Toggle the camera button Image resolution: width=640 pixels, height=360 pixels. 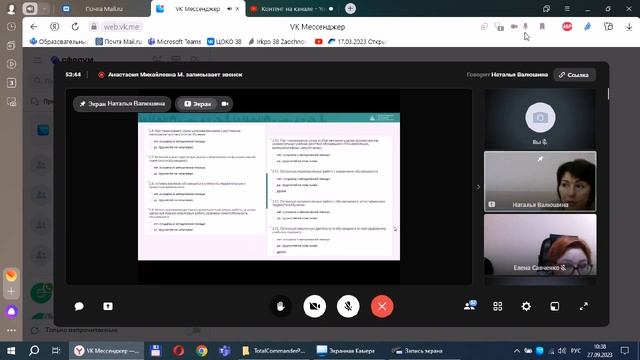(x=315, y=306)
